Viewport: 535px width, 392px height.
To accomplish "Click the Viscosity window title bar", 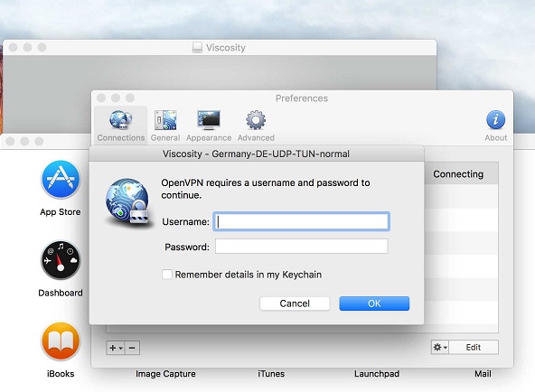I will [x=220, y=47].
